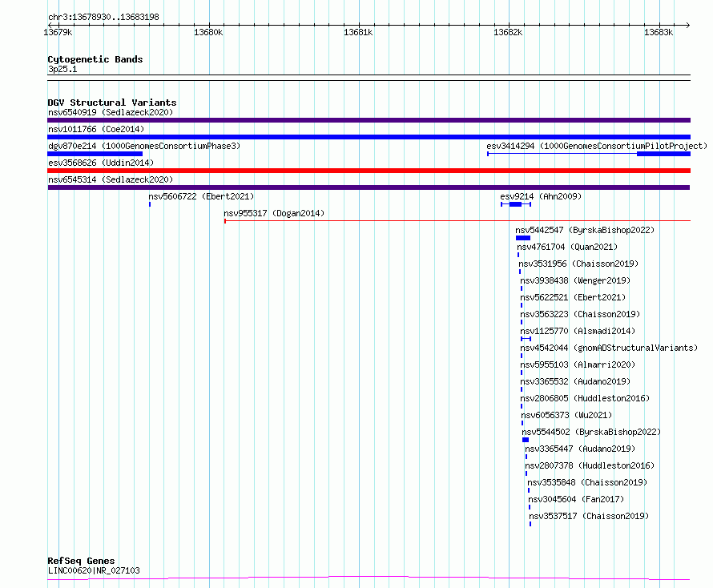
Task: Open nsv955317 (Dogan2014) variant label
Action: tap(274, 213)
